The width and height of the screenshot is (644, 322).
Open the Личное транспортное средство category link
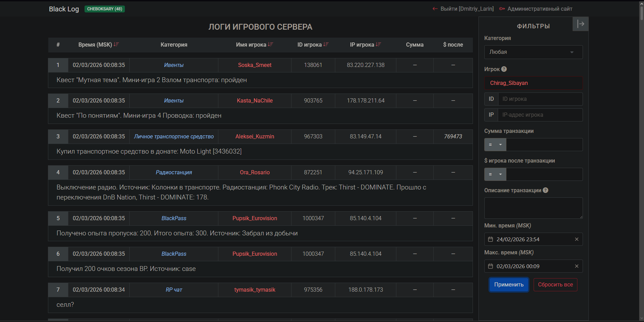pos(174,136)
